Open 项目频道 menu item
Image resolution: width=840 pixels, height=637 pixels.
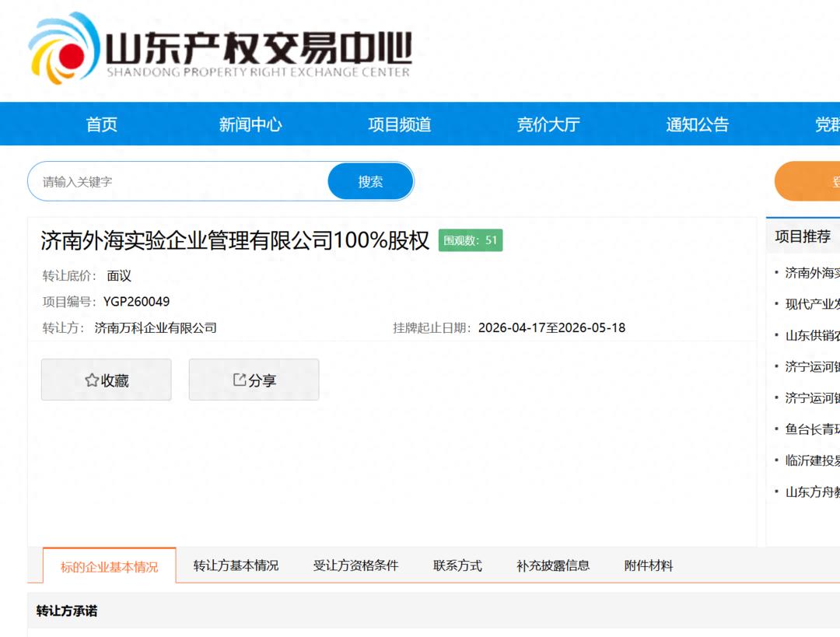pos(400,124)
